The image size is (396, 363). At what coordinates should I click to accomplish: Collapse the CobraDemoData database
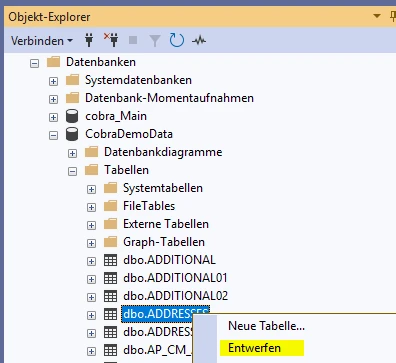tap(53, 135)
